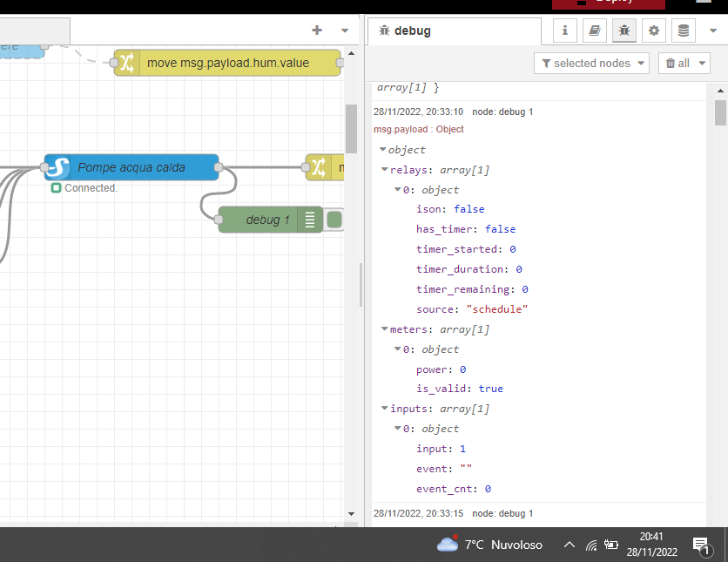This screenshot has width=728, height=562.
Task: Open the configuration nodes sidebar
Action: (653, 30)
